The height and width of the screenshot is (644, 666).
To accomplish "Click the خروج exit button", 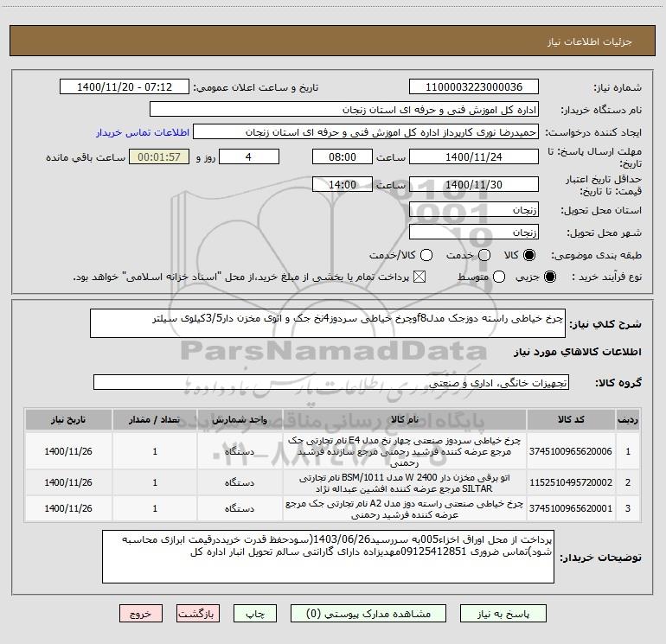I will point(141,614).
